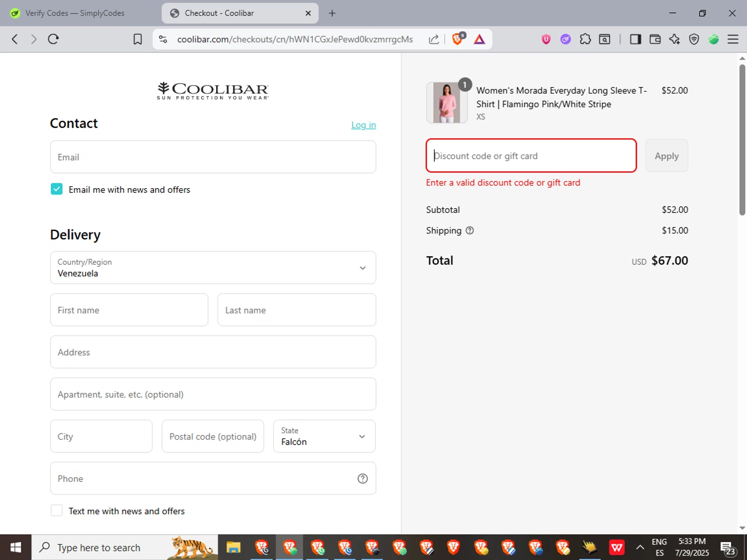Click the page vertical scrollbar thumb

coord(742,139)
